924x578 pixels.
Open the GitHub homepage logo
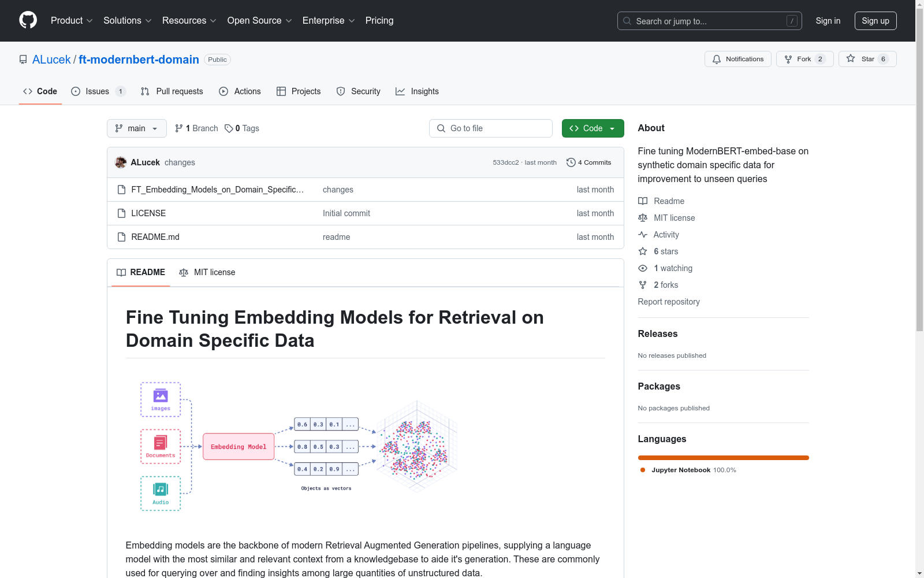coord(28,20)
